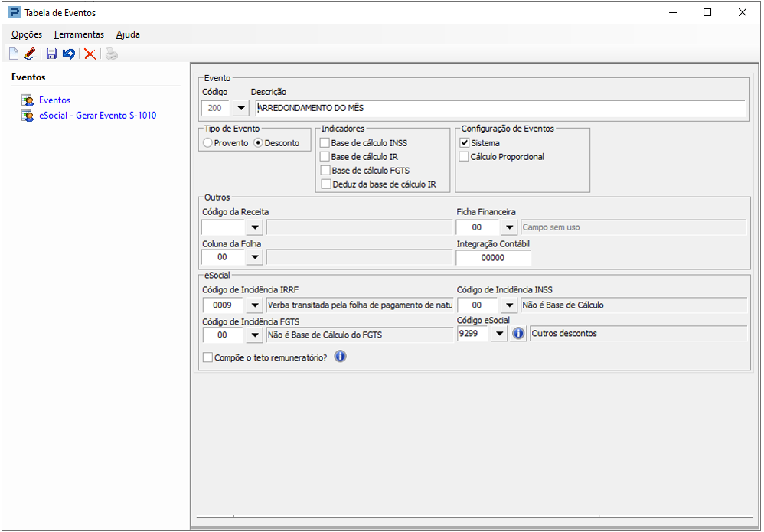Open the Ajuda menu
Viewport: 764px width, 532px height.
pyautogui.click(x=128, y=34)
